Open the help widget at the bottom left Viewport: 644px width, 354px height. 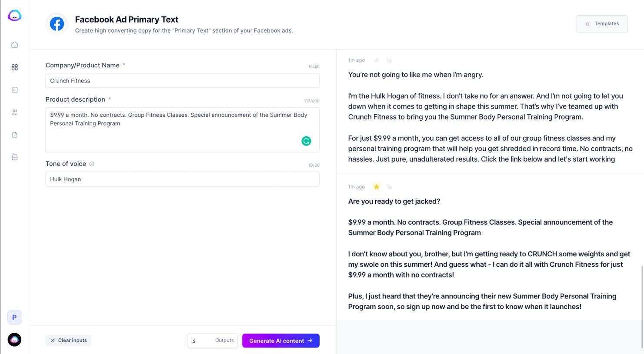pos(14,340)
